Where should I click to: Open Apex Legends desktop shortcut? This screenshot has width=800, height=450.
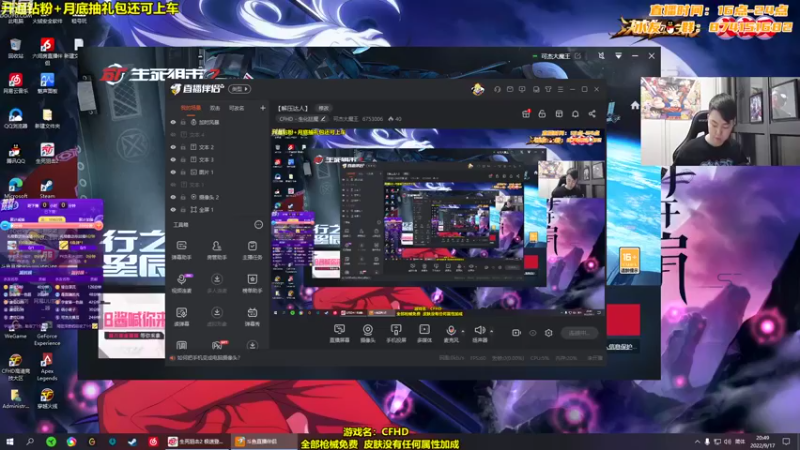click(47, 366)
